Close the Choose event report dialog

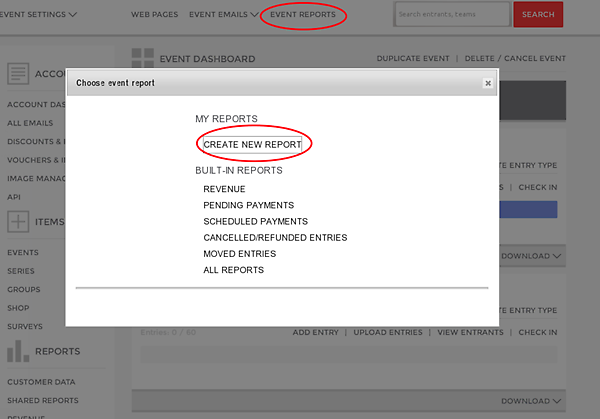488,83
